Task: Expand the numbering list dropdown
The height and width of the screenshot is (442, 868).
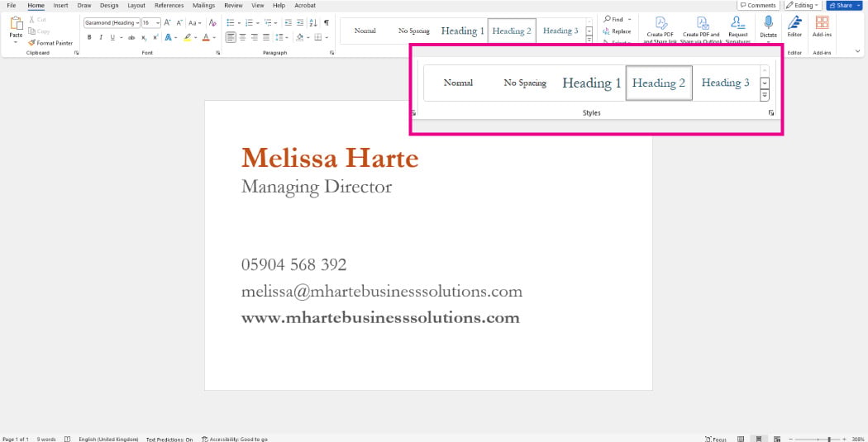Action: coord(257,22)
